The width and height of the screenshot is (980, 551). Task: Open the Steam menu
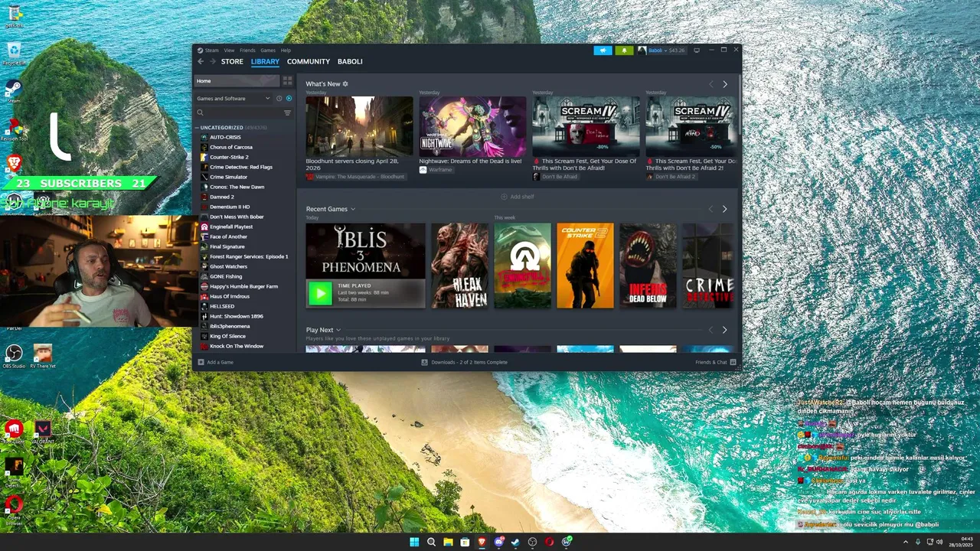click(x=211, y=51)
